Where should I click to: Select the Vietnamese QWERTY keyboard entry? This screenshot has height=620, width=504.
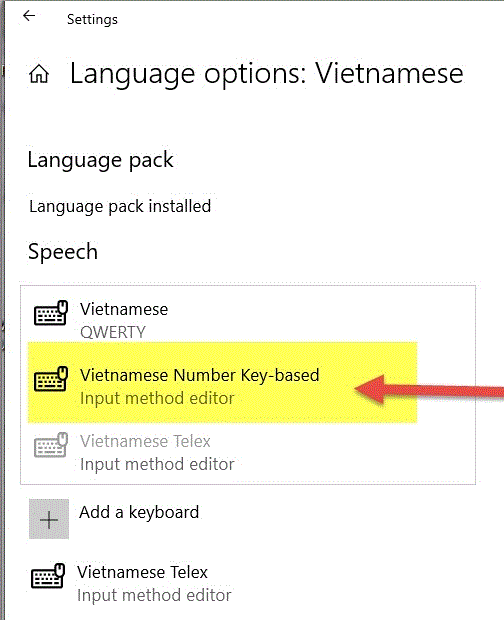[248, 318]
